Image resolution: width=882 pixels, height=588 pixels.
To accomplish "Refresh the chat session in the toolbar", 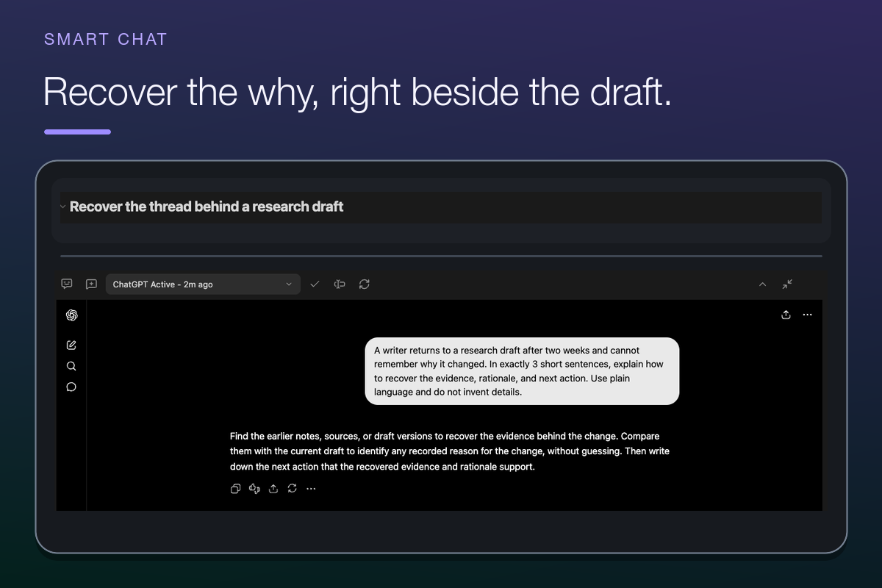I will 364,284.
